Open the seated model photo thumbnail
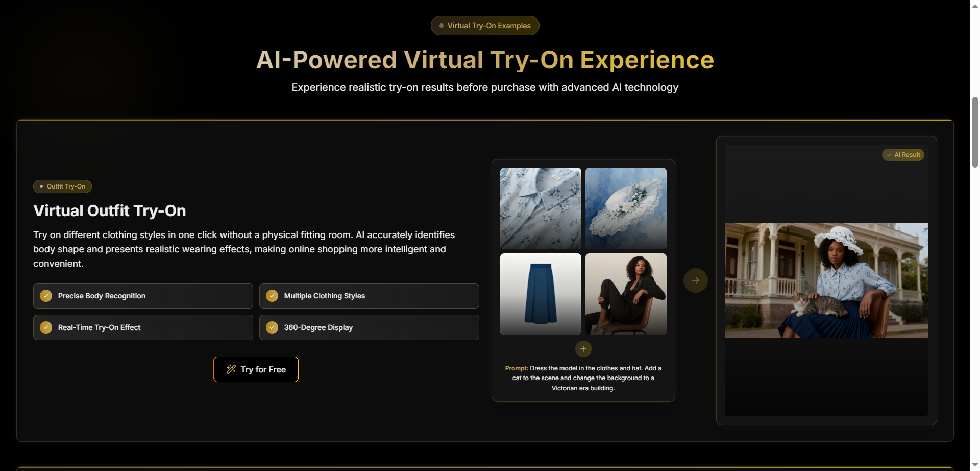 pyautogui.click(x=626, y=294)
